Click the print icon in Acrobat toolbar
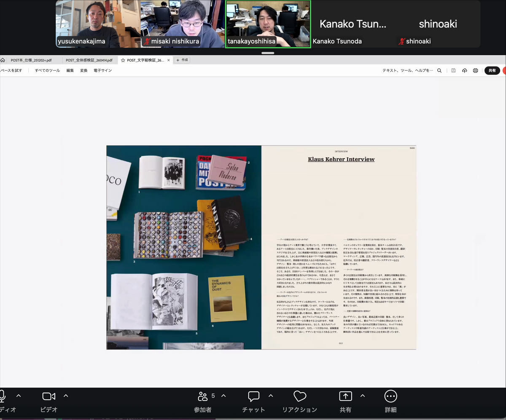This screenshot has height=420, width=506. (475, 71)
